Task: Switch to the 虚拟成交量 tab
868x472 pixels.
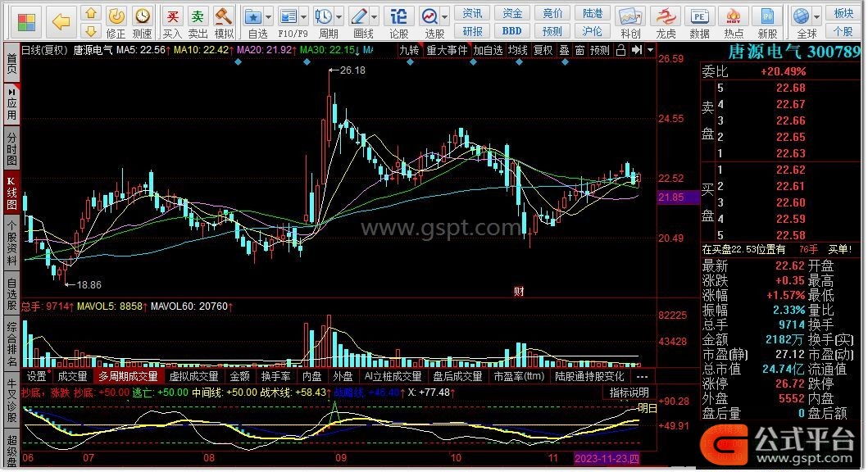Action: (x=193, y=377)
